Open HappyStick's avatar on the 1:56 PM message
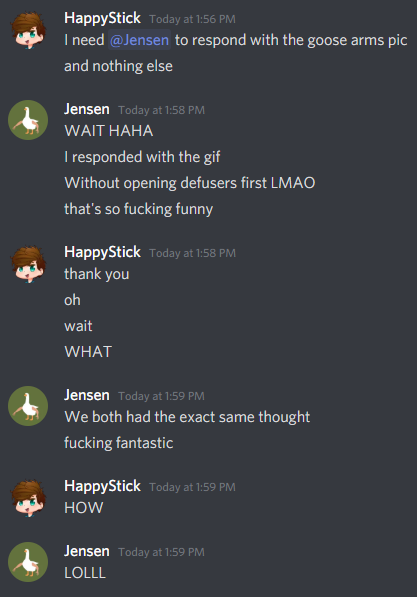 pos(28,30)
